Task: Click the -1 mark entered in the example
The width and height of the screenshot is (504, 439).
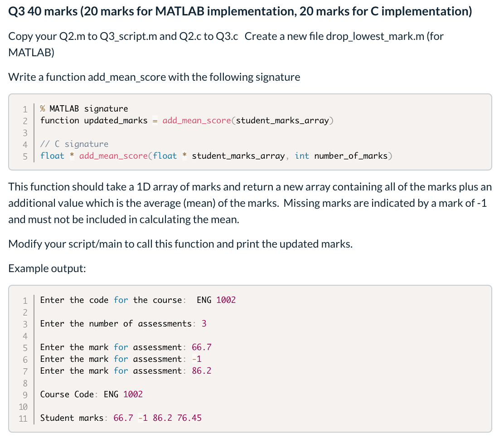Action: pos(197,359)
